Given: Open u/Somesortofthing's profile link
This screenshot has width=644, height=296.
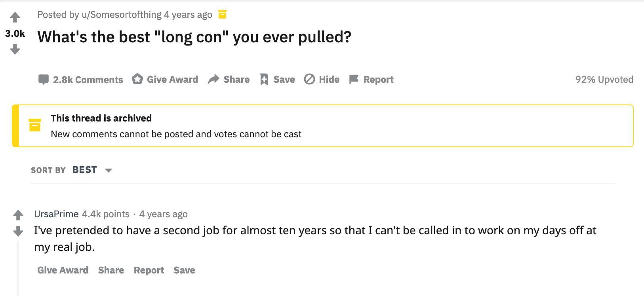Looking at the screenshot, I should click(x=121, y=15).
